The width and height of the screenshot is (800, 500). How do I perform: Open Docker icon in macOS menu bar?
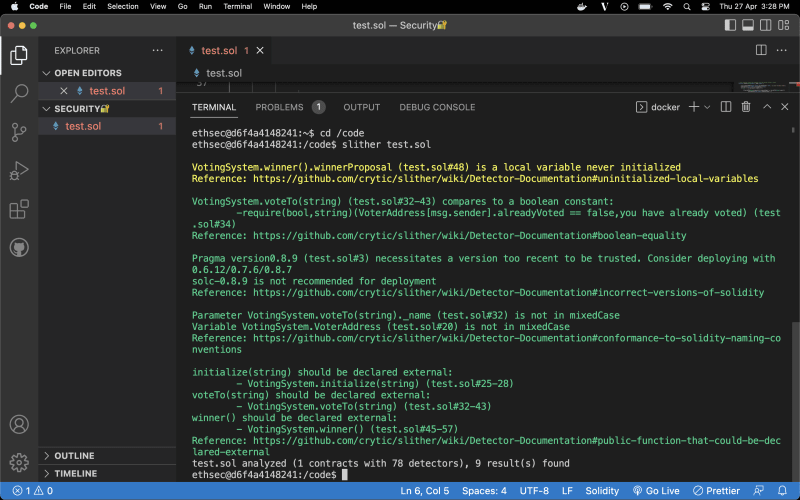[x=582, y=7]
